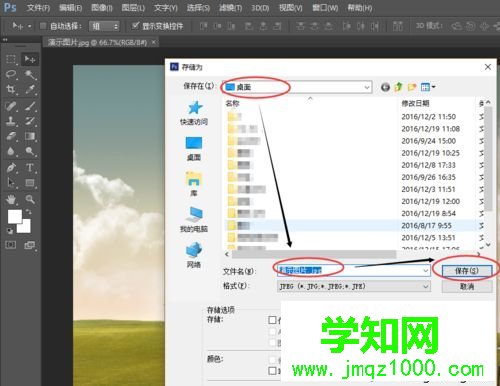Open the view menu icon in save dialog

(x=428, y=87)
